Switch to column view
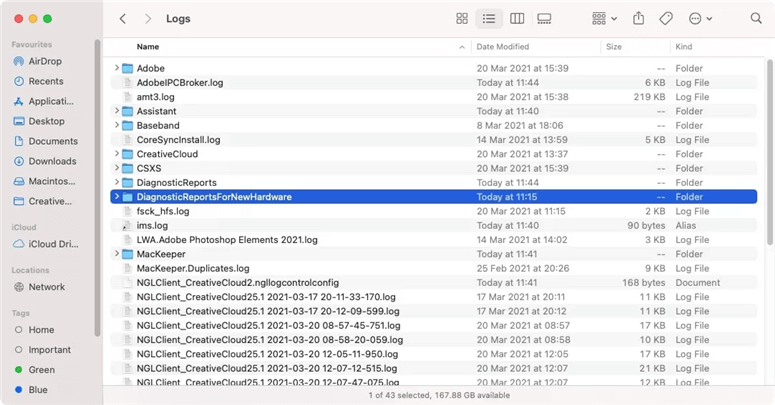The width and height of the screenshot is (775, 405). coord(517,19)
